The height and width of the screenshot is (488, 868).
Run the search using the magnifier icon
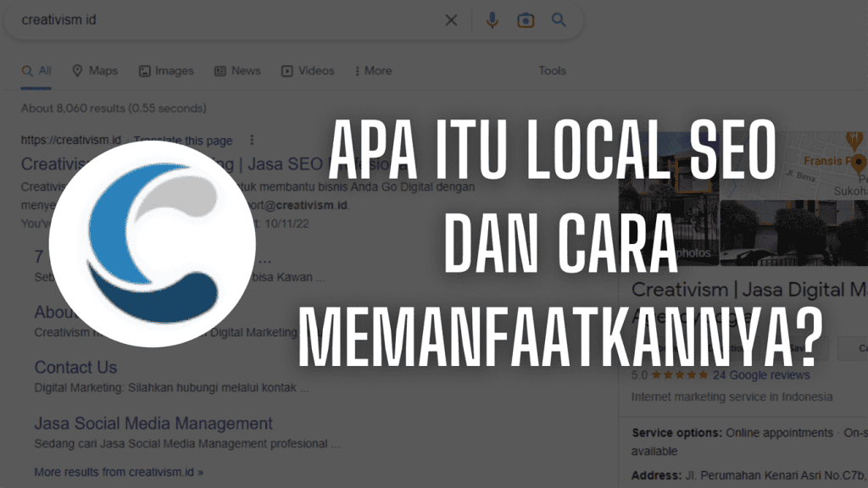(x=559, y=19)
